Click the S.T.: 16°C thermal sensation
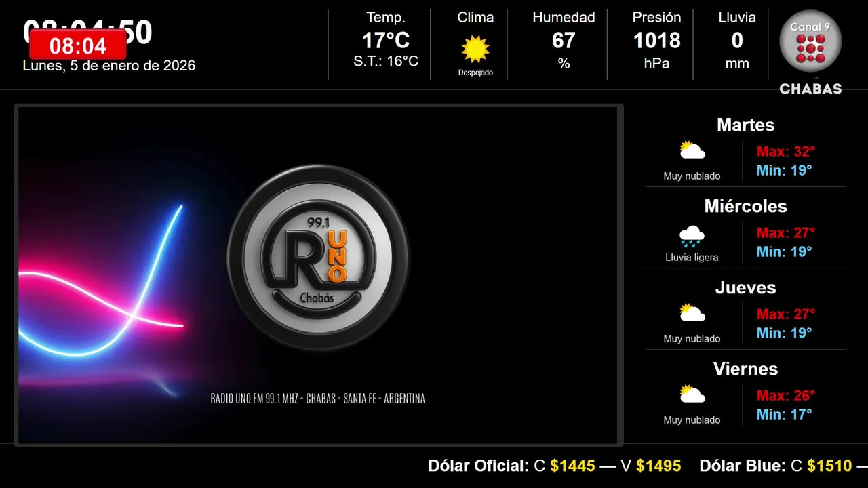 (x=386, y=62)
